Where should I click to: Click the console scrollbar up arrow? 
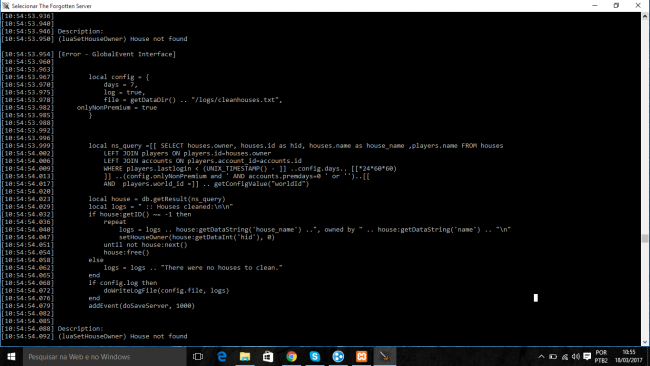pos(645,16)
